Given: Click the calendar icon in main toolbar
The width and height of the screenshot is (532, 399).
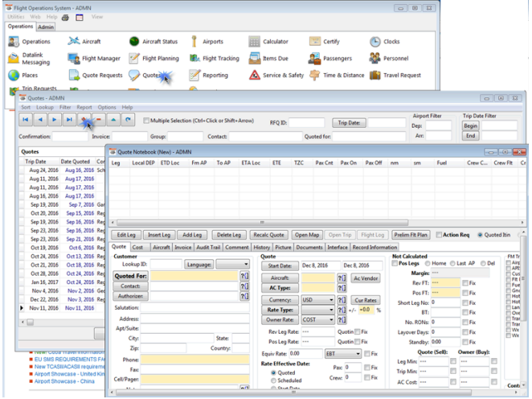Looking at the screenshot, I should (x=80, y=18).
